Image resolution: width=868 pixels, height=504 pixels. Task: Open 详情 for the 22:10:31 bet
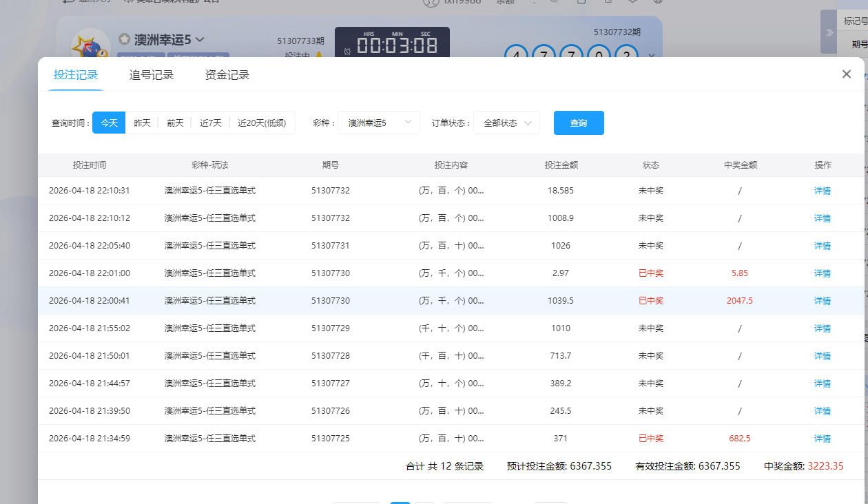(823, 191)
